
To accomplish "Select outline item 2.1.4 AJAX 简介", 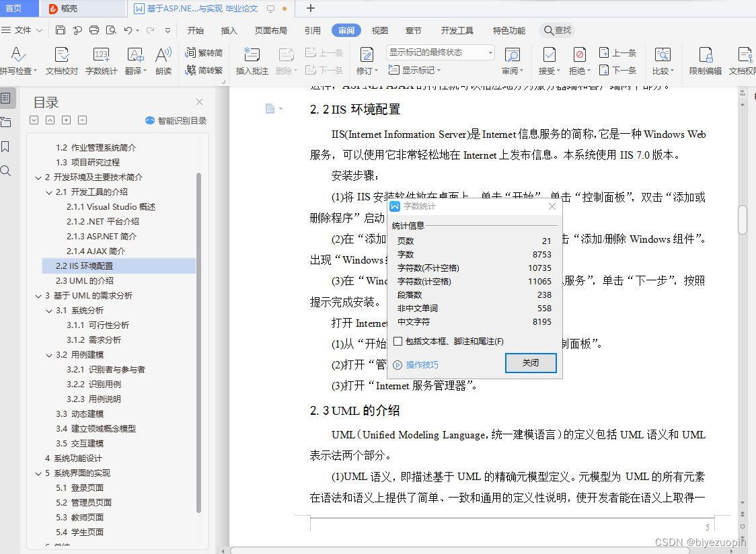I will 96,251.
